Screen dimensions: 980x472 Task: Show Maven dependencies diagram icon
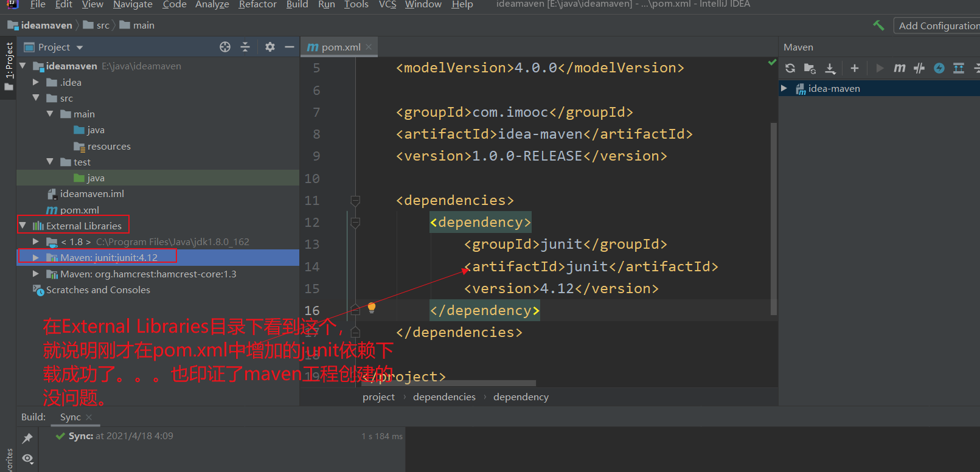click(x=959, y=68)
